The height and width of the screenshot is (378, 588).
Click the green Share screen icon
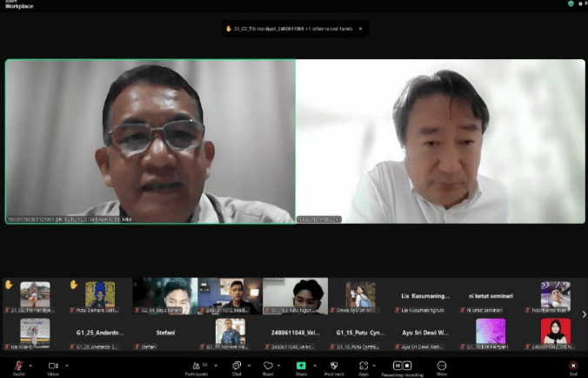(301, 366)
